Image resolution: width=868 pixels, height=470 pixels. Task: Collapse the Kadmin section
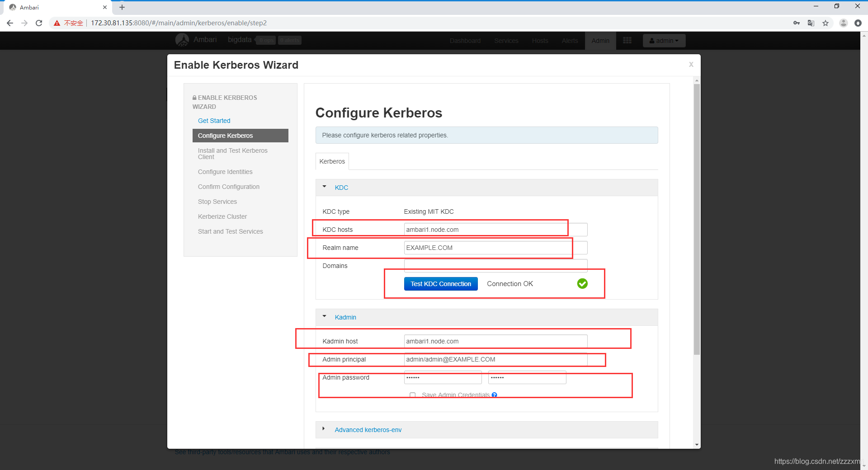324,316
